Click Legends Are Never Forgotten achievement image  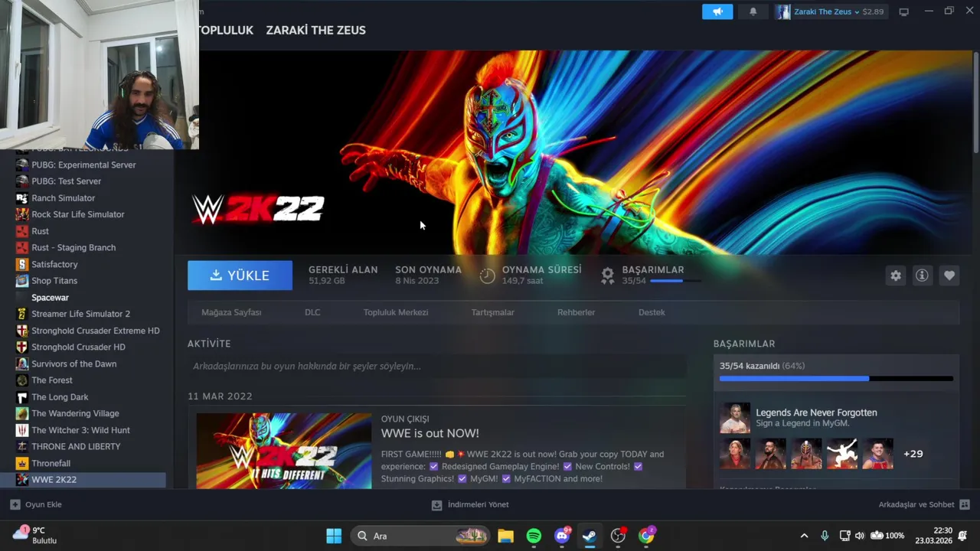click(x=735, y=418)
